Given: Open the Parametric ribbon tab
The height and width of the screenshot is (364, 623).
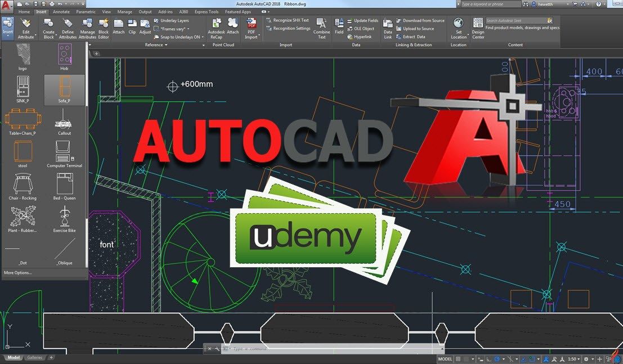Looking at the screenshot, I should coord(86,12).
